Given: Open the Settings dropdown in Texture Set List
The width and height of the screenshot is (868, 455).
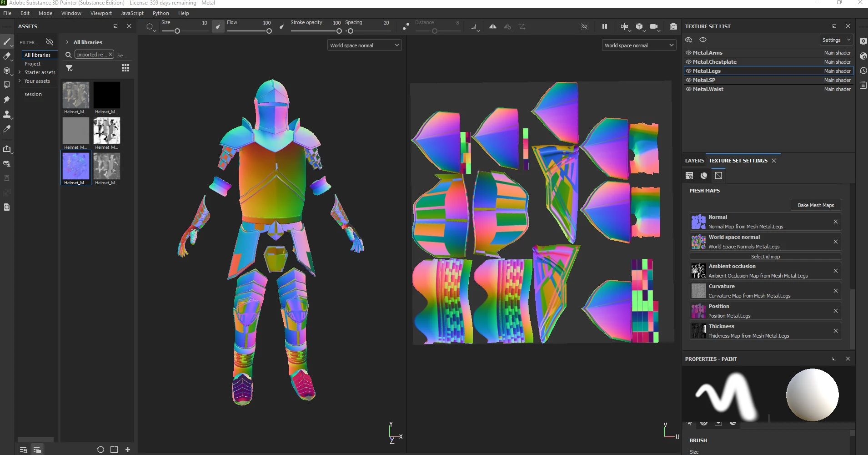Looking at the screenshot, I should [x=836, y=40].
